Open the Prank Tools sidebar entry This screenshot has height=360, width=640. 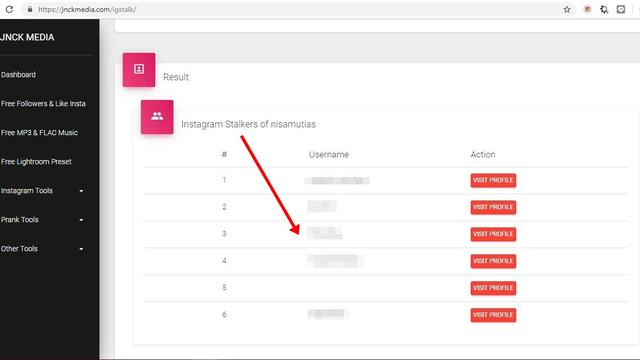point(20,220)
